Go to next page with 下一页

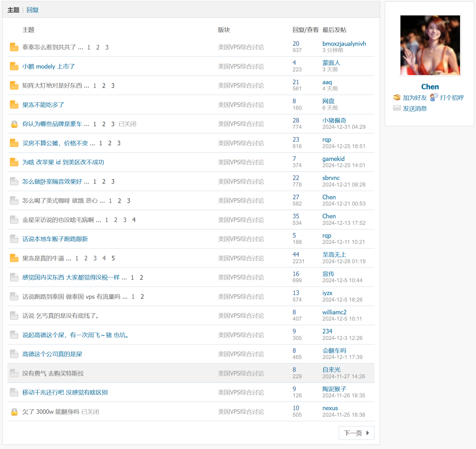356,433
